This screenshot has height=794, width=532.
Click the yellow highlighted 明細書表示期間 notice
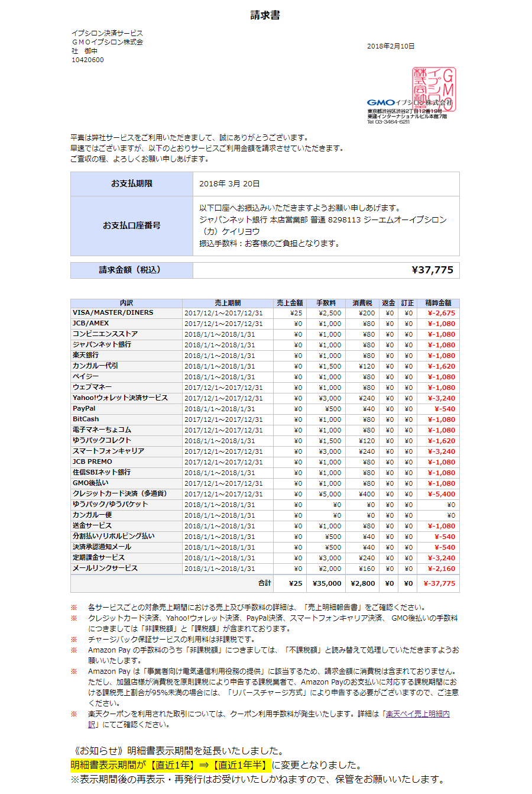tap(170, 765)
